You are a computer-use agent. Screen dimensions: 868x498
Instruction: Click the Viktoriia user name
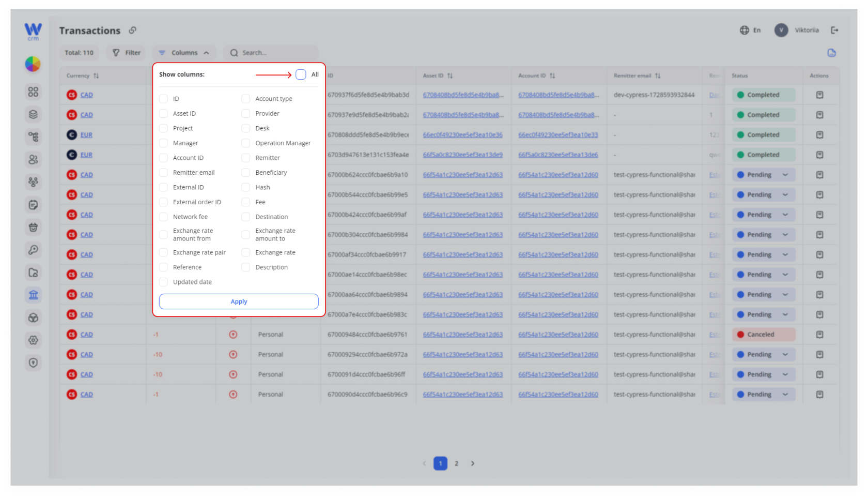(x=807, y=30)
